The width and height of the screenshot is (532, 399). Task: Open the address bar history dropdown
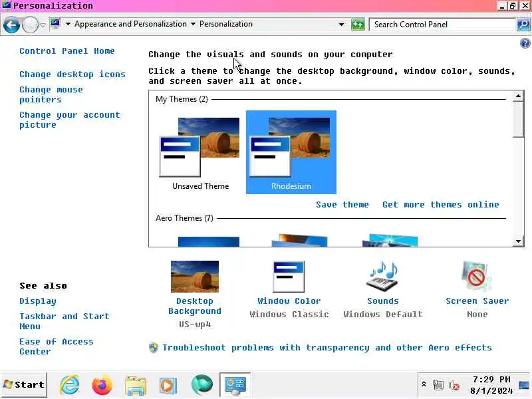[341, 25]
